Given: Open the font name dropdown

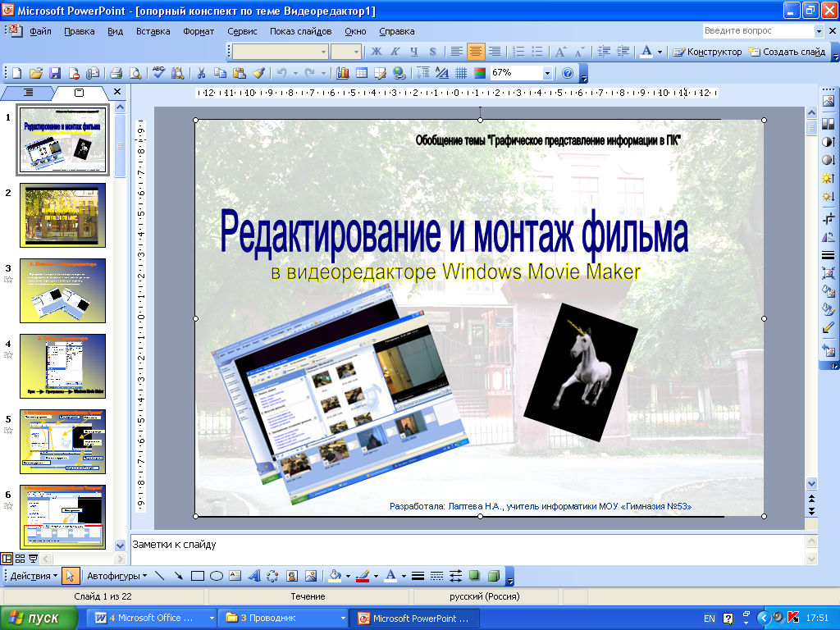Looking at the screenshot, I should pos(323,52).
